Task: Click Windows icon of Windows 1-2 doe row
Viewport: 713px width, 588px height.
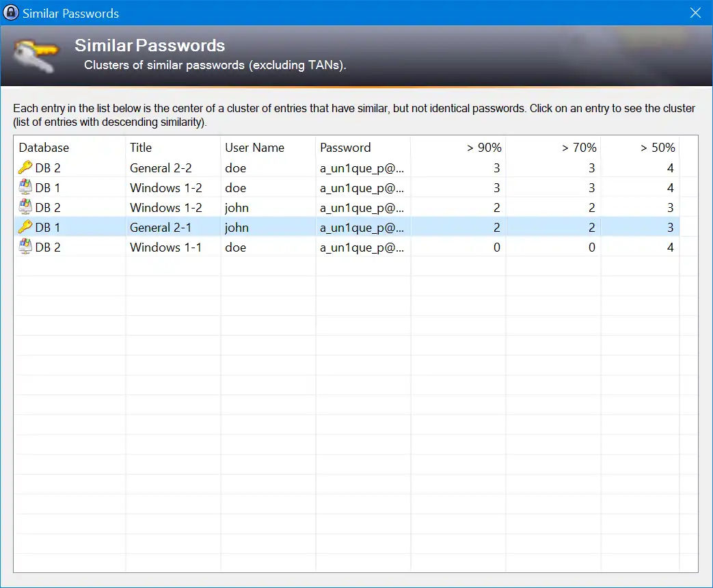Action: (25, 187)
